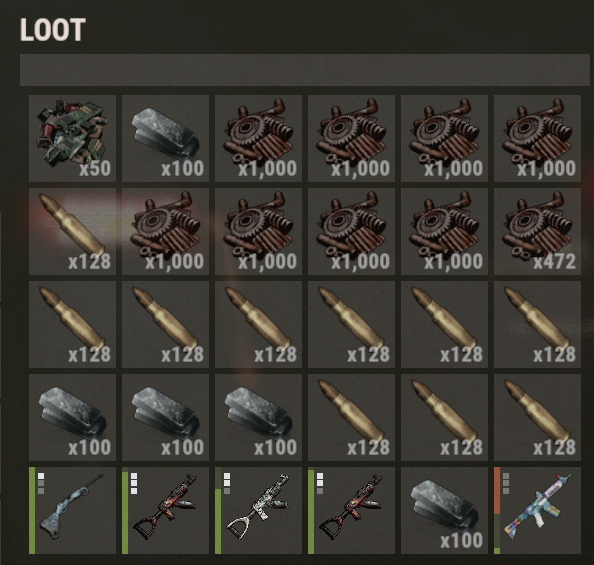Pick the second red-skinned AK rifle
The image size is (594, 565).
[352, 510]
